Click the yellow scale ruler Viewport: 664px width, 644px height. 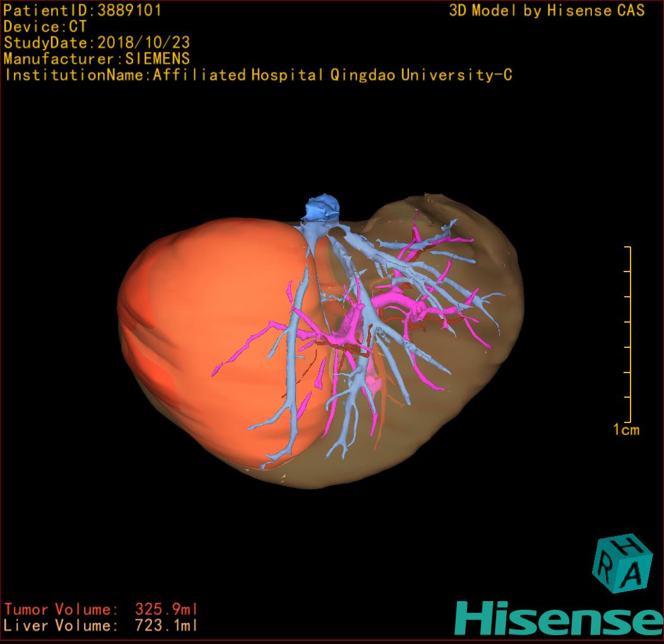pos(628,334)
